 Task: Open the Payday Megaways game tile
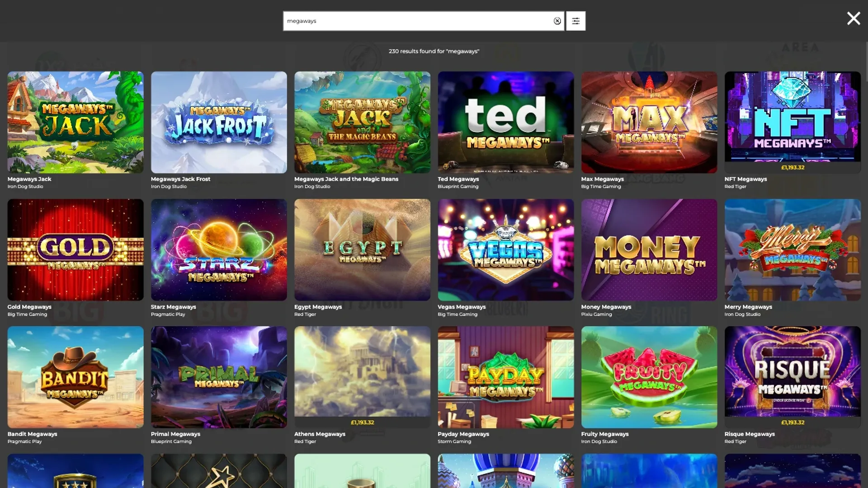click(x=505, y=377)
